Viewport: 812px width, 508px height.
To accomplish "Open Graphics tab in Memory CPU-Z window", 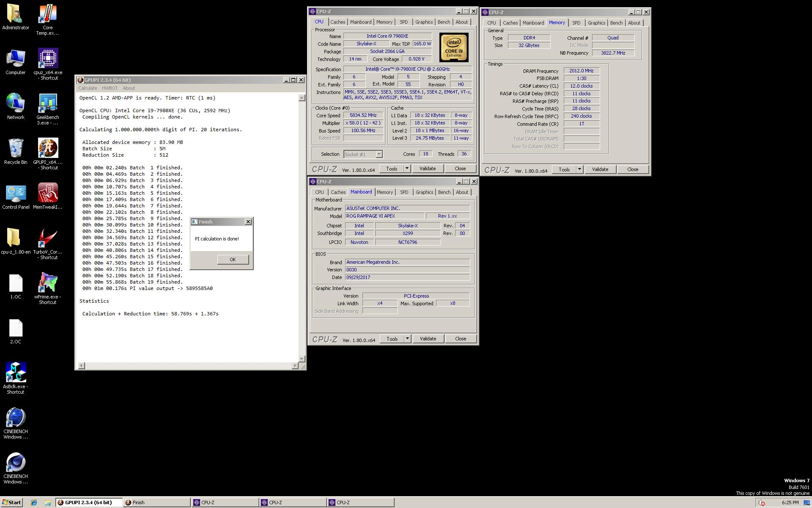I will [596, 23].
